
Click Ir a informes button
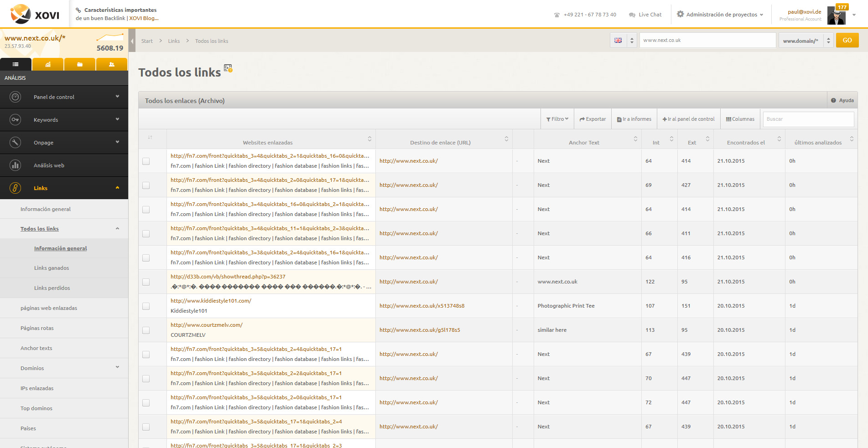[x=634, y=119]
